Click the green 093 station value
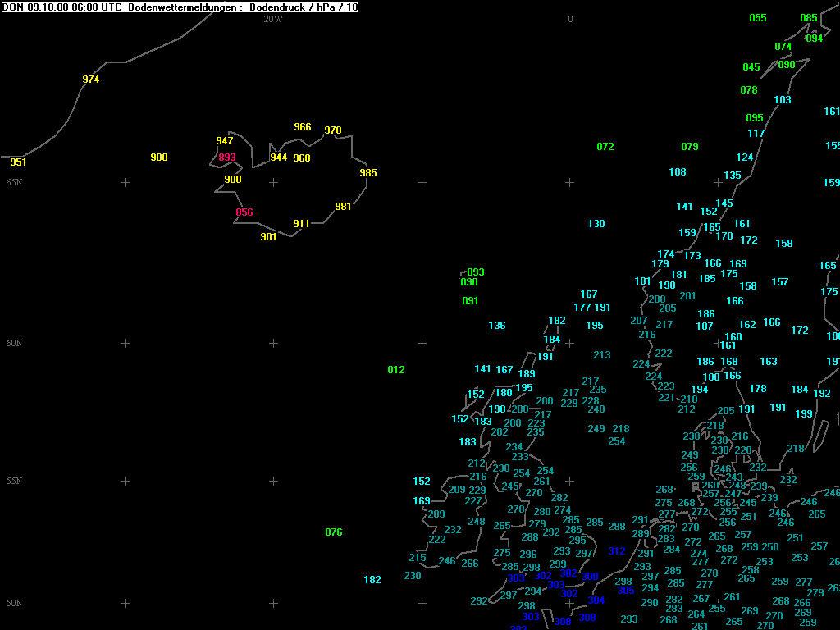This screenshot has height=630, width=840. pos(476,272)
